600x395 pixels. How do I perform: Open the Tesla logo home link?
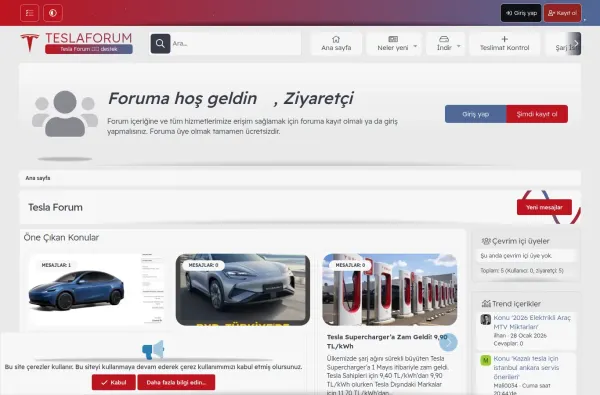click(30, 43)
